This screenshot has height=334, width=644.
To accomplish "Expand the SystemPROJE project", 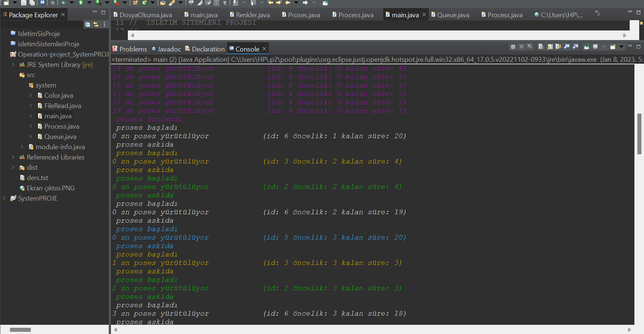I will [x=4, y=198].
